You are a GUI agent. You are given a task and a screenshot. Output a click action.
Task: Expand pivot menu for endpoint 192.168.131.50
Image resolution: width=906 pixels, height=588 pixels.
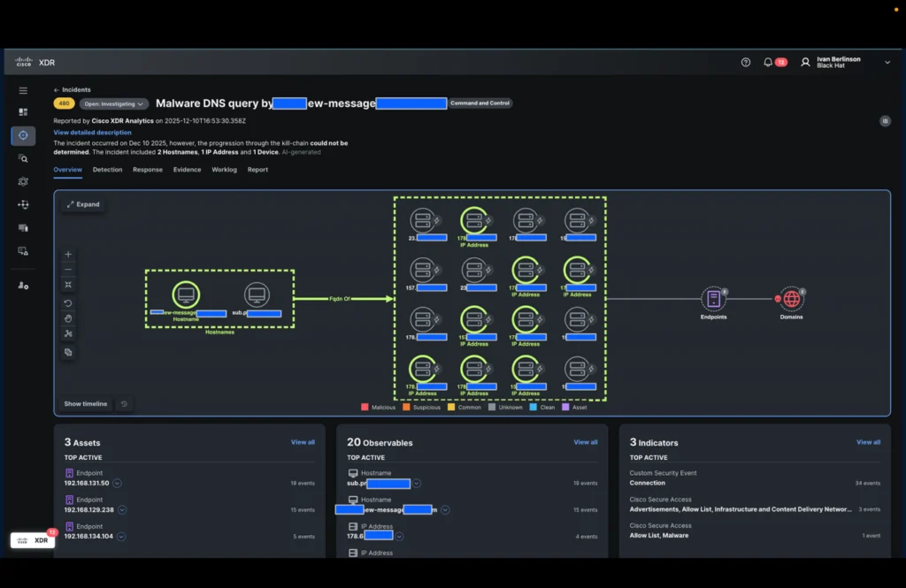pos(117,483)
